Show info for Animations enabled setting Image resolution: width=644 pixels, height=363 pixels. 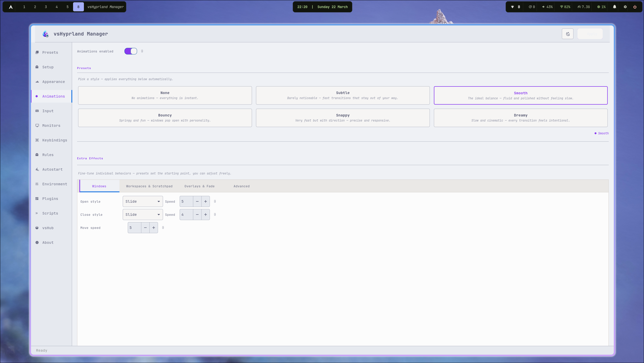coord(142,51)
